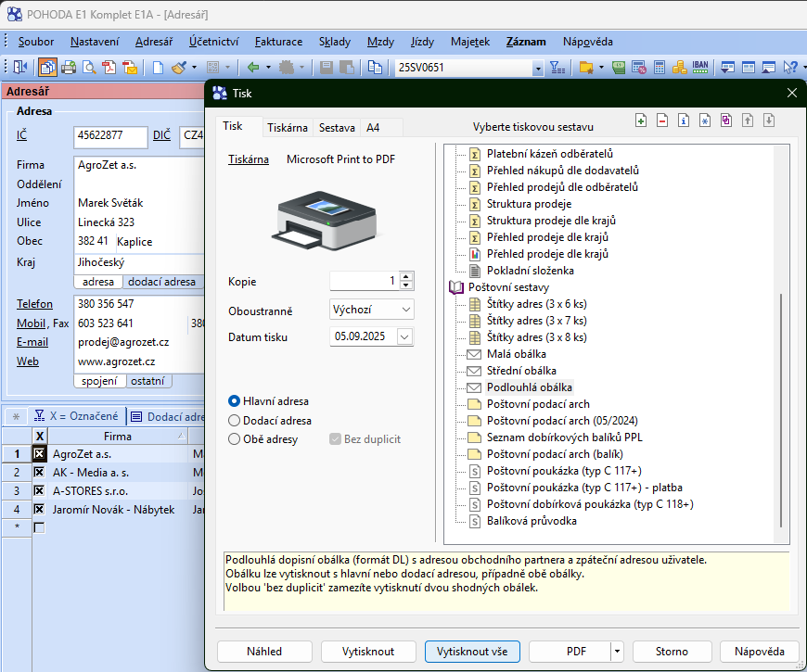Uncheck the X box for AgroZet a.s.
This screenshot has width=807, height=672.
39,454
